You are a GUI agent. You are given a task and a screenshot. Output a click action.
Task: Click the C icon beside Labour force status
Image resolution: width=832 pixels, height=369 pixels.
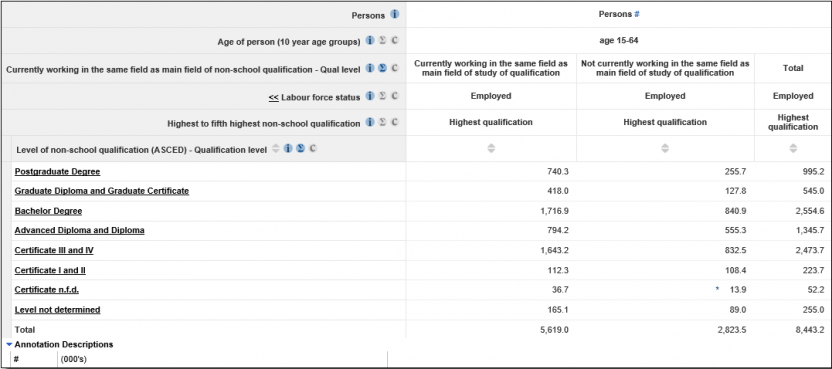(394, 96)
